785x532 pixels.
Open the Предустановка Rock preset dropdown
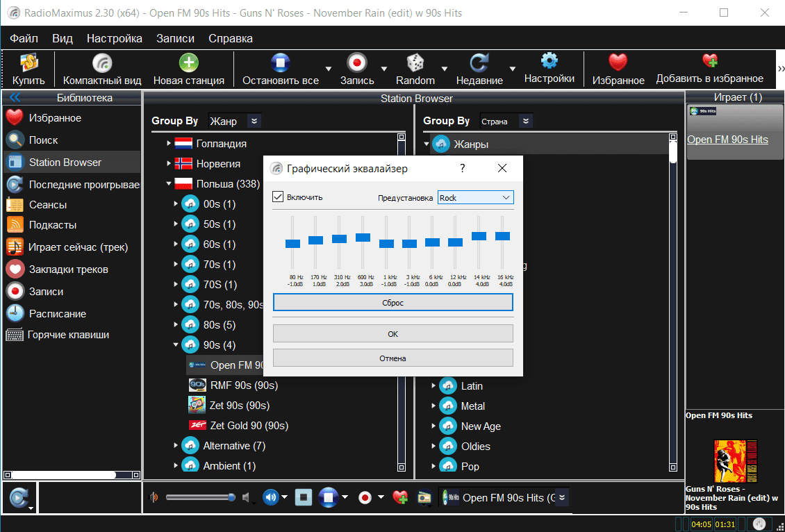(475, 198)
